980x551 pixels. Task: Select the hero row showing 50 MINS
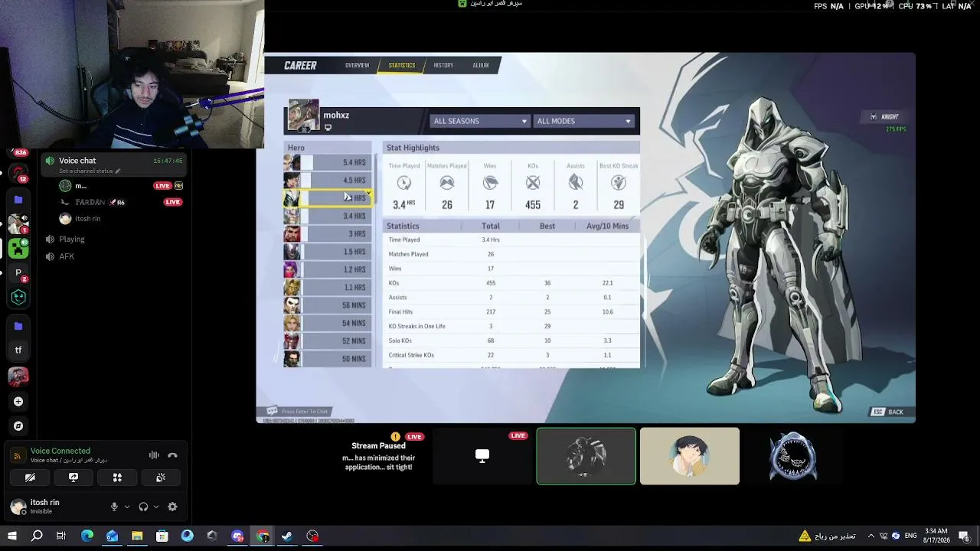(x=328, y=359)
